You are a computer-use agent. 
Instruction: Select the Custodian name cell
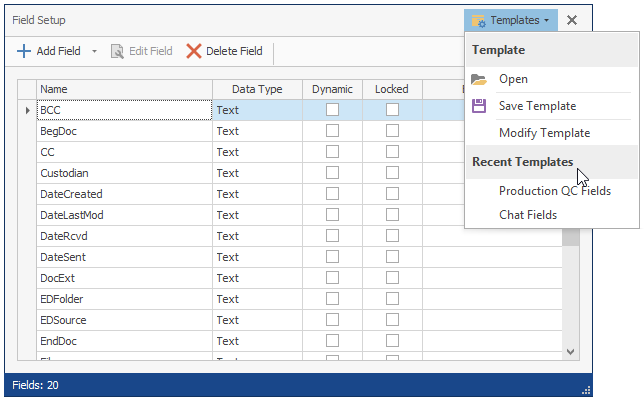pos(124,173)
